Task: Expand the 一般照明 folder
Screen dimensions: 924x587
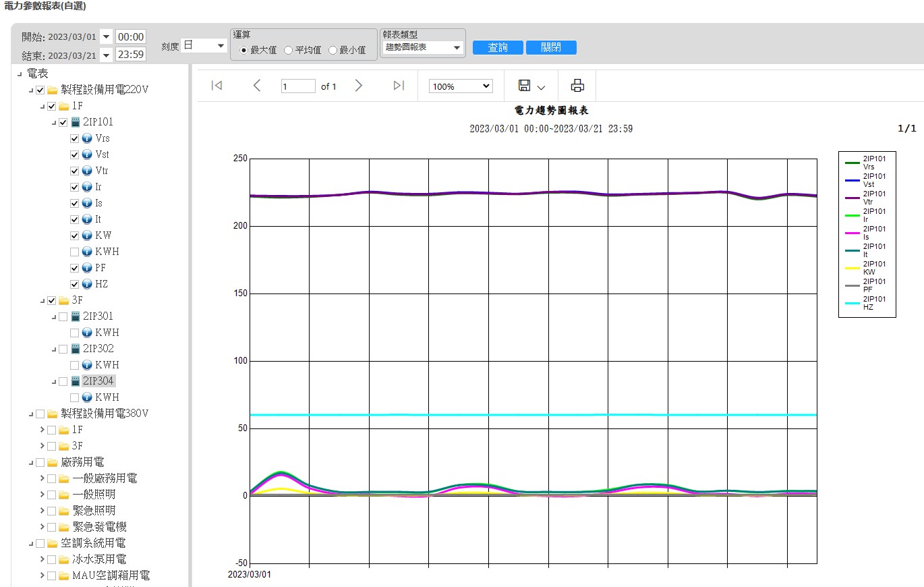Action: click(x=42, y=495)
